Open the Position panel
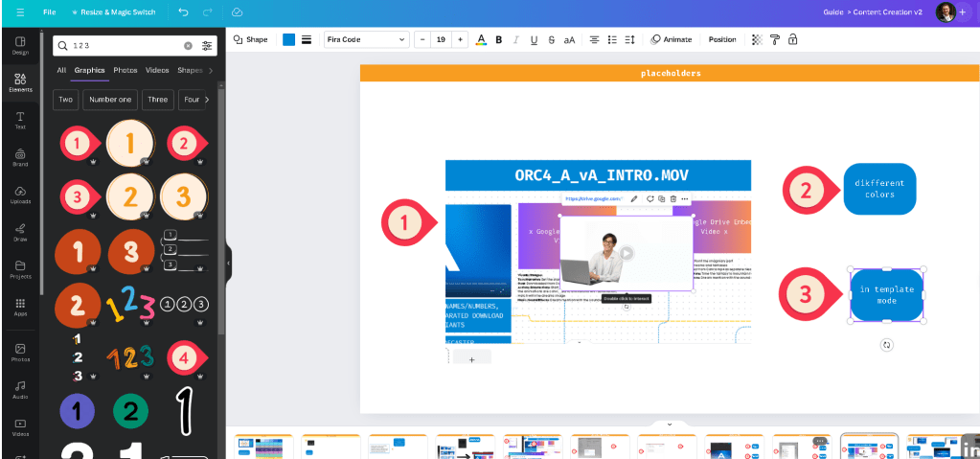This screenshot has width=980, height=459. (x=722, y=39)
